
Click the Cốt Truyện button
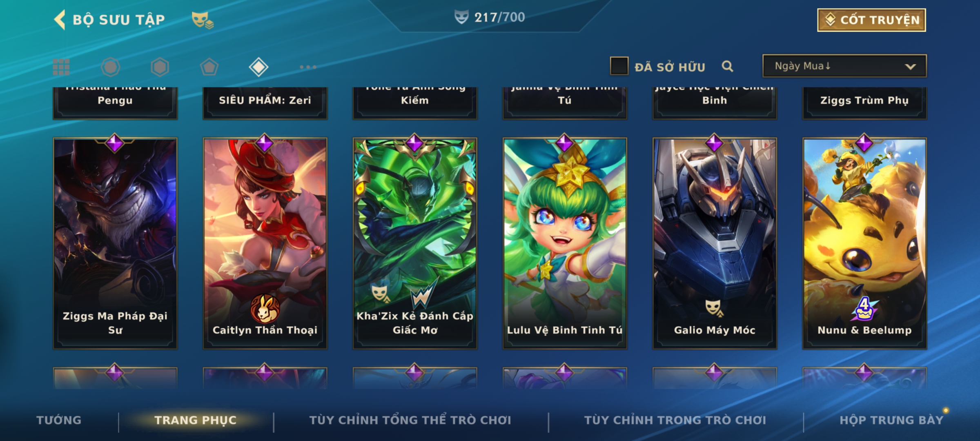tap(871, 20)
